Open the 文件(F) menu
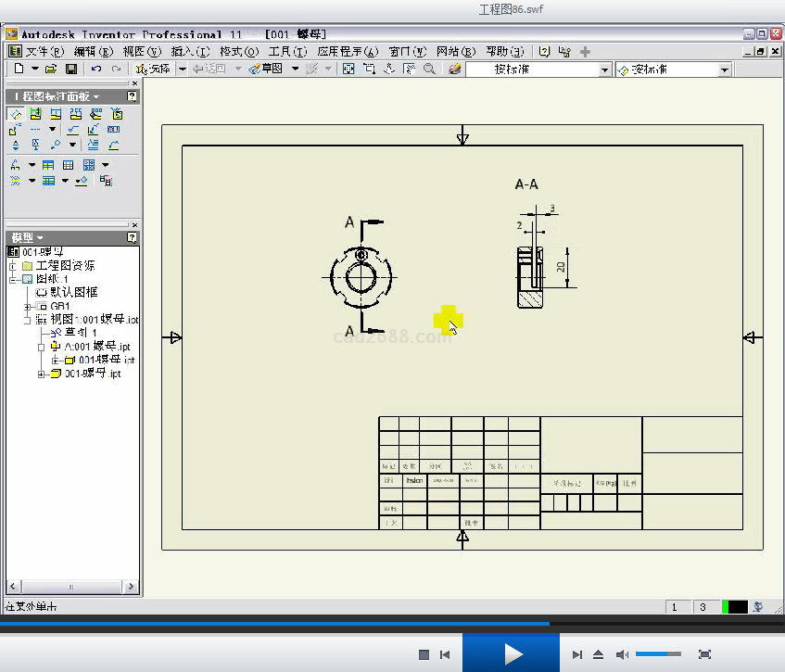Viewport: 785px width, 672px height. click(x=43, y=51)
